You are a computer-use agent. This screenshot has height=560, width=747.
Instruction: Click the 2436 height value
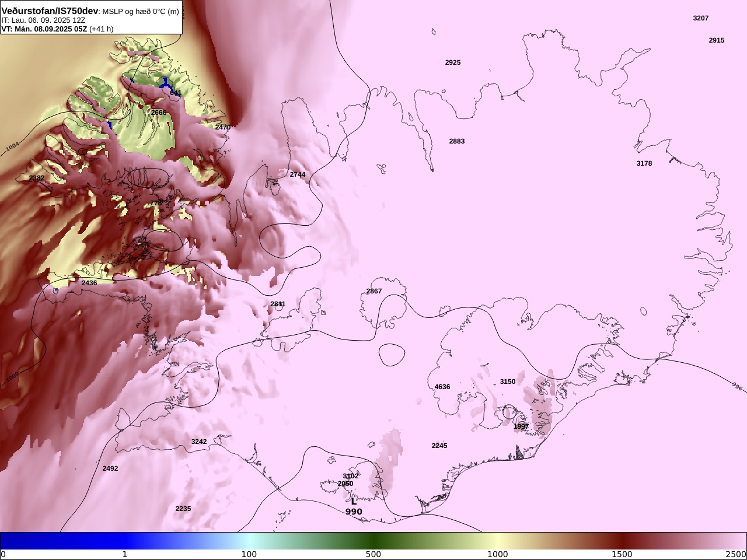click(x=89, y=283)
